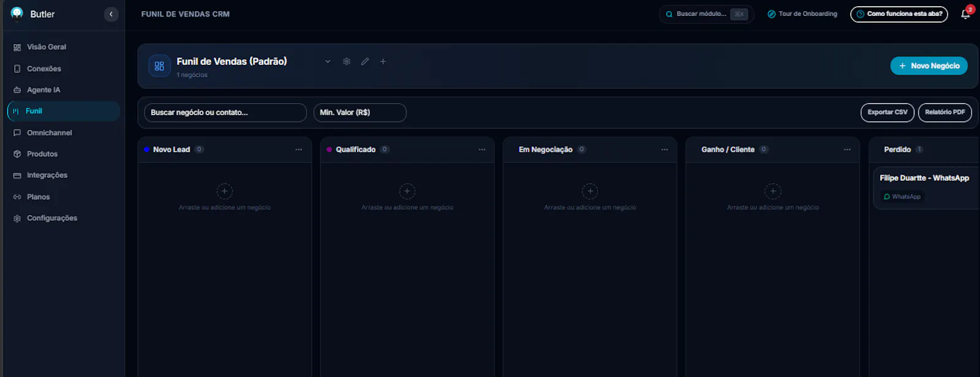Image resolution: width=980 pixels, height=377 pixels.
Task: Add a deal in the Novo Lead column
Action: click(x=225, y=191)
